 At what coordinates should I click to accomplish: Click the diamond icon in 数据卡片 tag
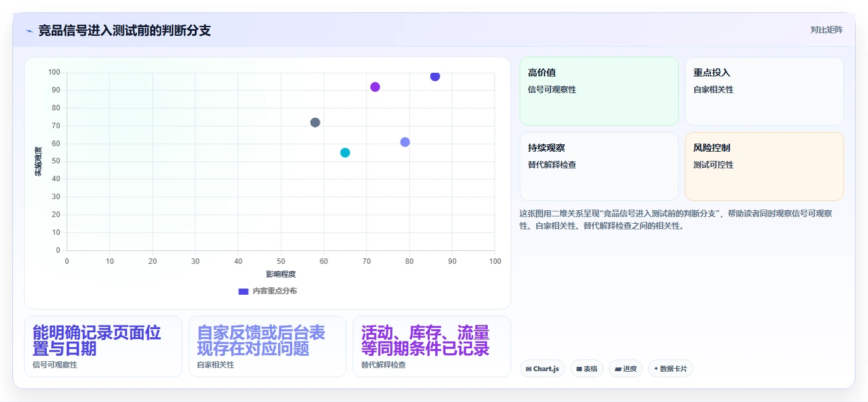point(656,369)
